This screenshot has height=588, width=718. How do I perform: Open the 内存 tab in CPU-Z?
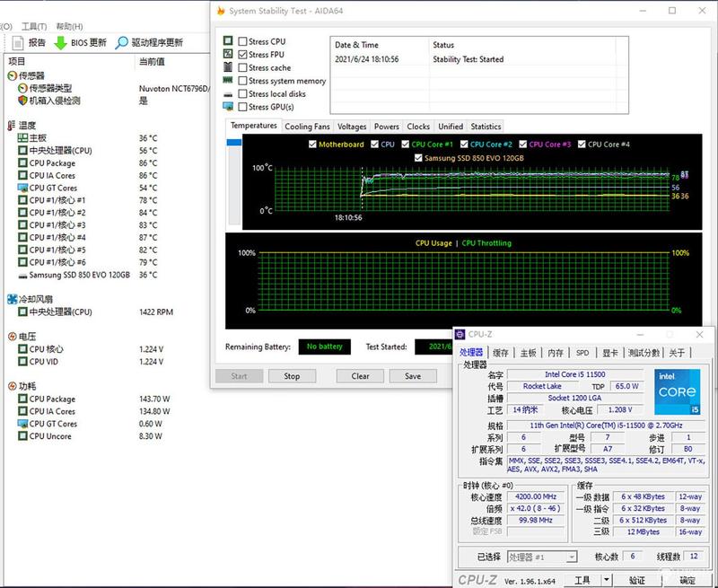pos(556,353)
